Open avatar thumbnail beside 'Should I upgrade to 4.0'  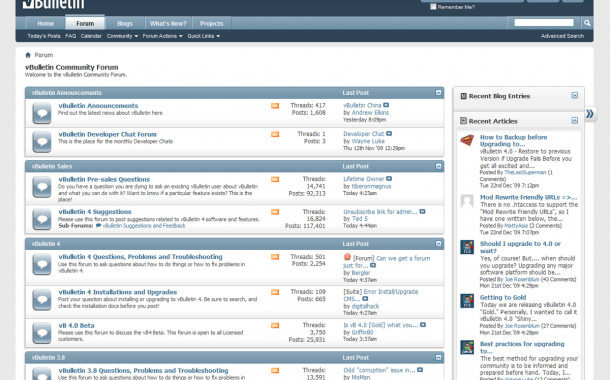point(467,247)
